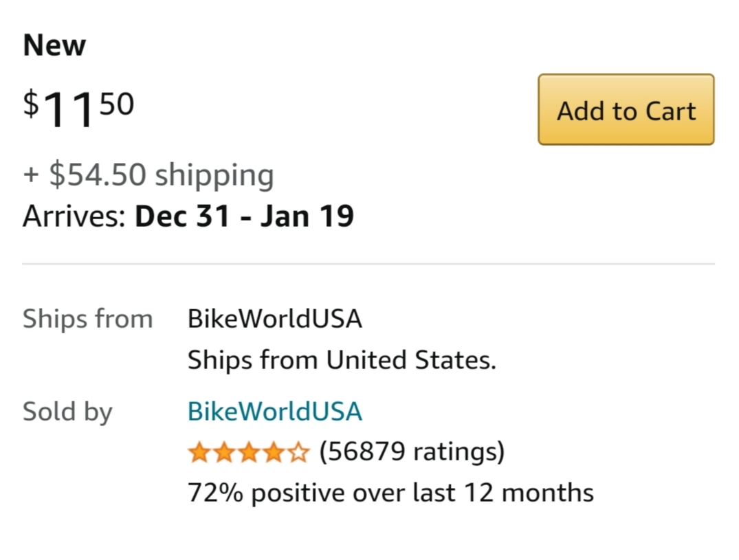
Task: Select the bold Dec 31 - Jan 19 date range
Action: pos(244,216)
